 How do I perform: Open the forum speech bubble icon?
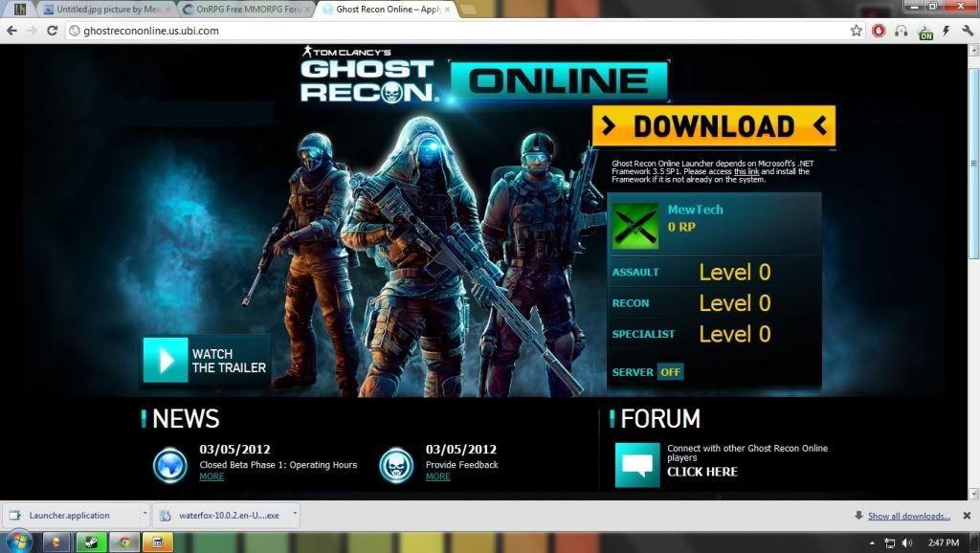click(637, 465)
